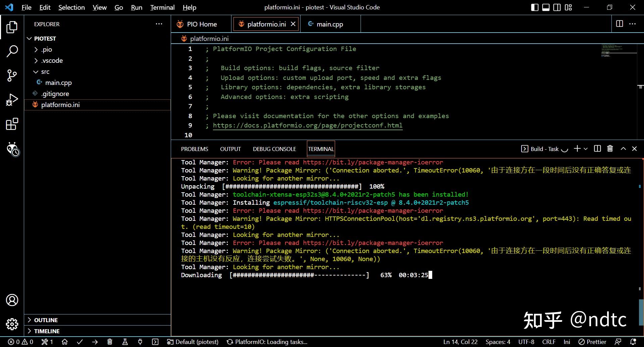The width and height of the screenshot is (644, 347).
Task: Toggle the bottom panel layout button
Action: [x=546, y=7]
